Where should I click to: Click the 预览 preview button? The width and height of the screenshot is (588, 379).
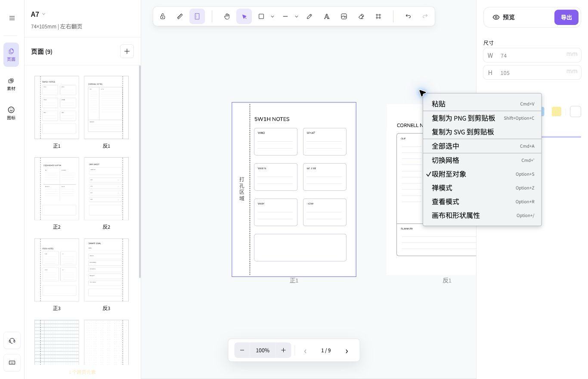[x=504, y=17]
